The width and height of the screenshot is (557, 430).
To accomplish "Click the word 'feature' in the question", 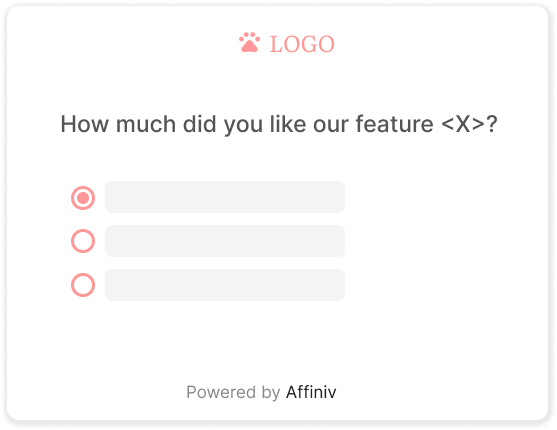I will (x=395, y=124).
